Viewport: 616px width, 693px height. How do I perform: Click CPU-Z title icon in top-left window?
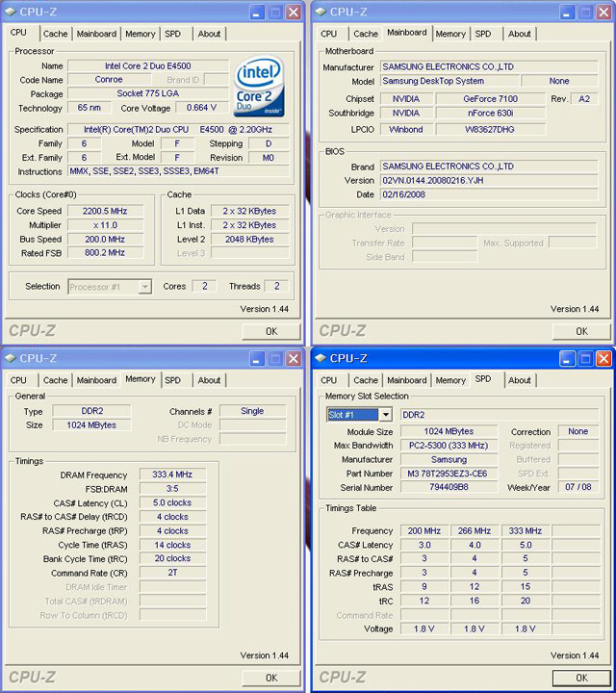11,12
